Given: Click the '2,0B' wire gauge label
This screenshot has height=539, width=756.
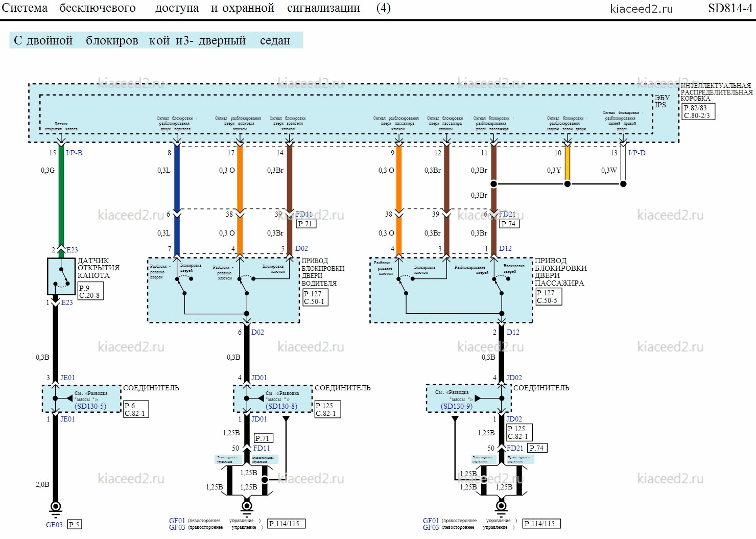Looking at the screenshot, I should pyautogui.click(x=42, y=484).
